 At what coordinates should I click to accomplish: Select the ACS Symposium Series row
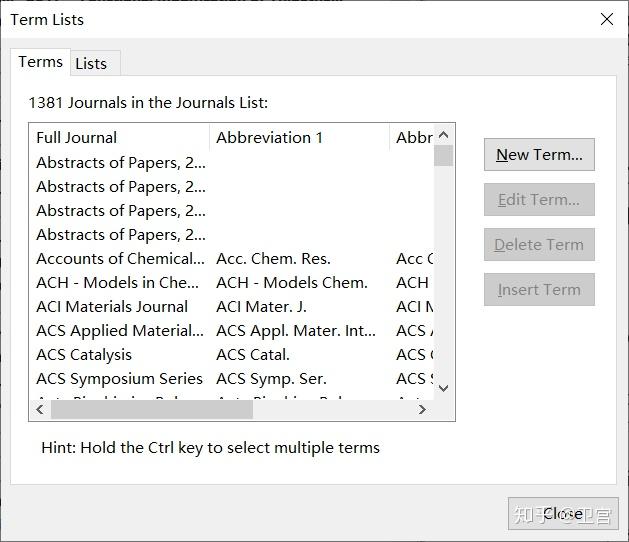(119, 378)
